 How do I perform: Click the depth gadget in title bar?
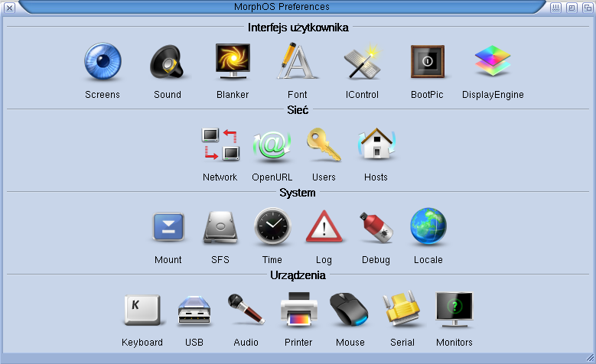pos(588,8)
